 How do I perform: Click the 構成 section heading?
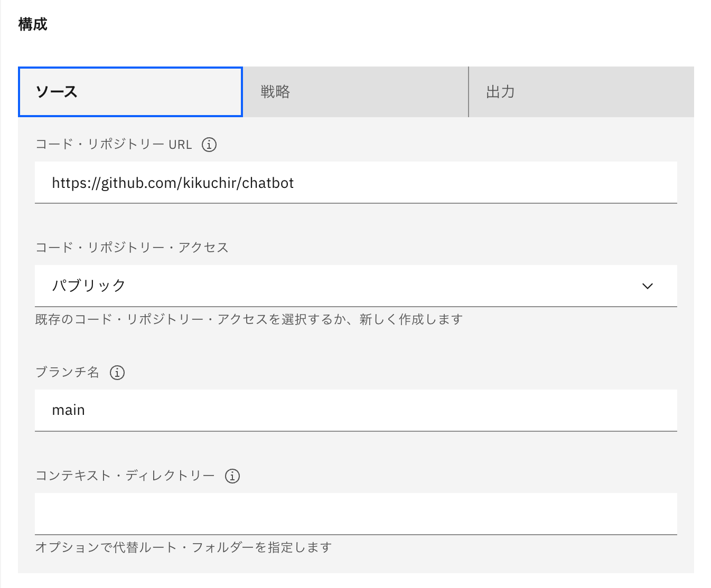tap(32, 23)
